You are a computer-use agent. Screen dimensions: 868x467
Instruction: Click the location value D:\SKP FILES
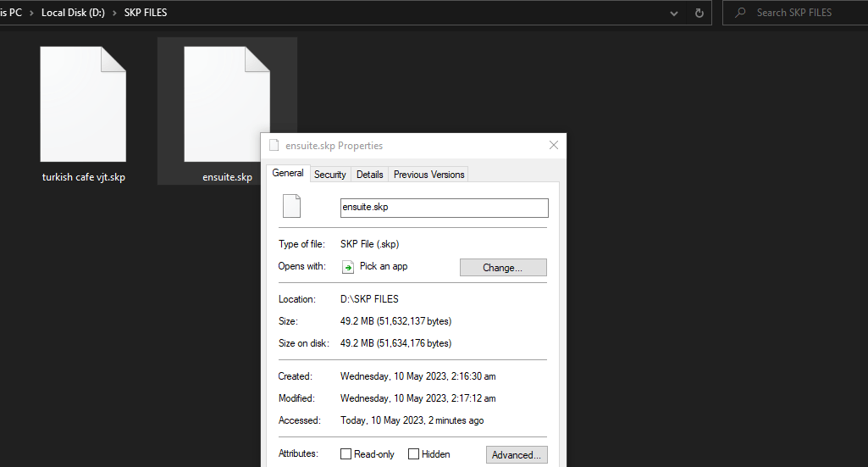point(369,299)
